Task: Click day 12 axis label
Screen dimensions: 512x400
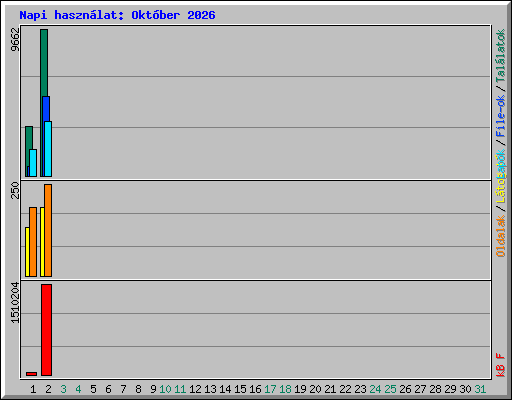Action: [x=195, y=389]
